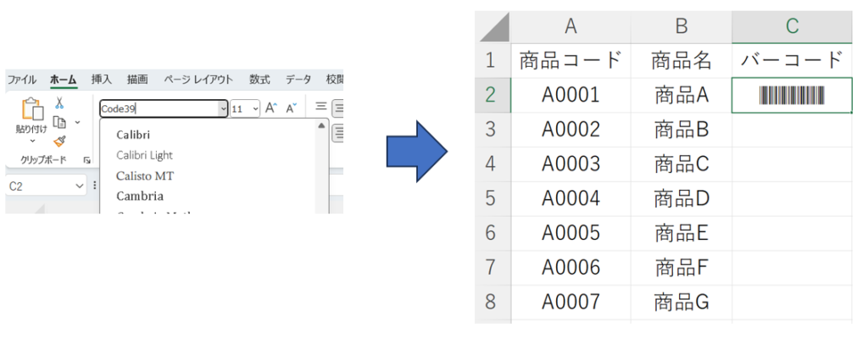Select cell C2 containing the barcode
This screenshot has width=868, height=339.
[792, 95]
